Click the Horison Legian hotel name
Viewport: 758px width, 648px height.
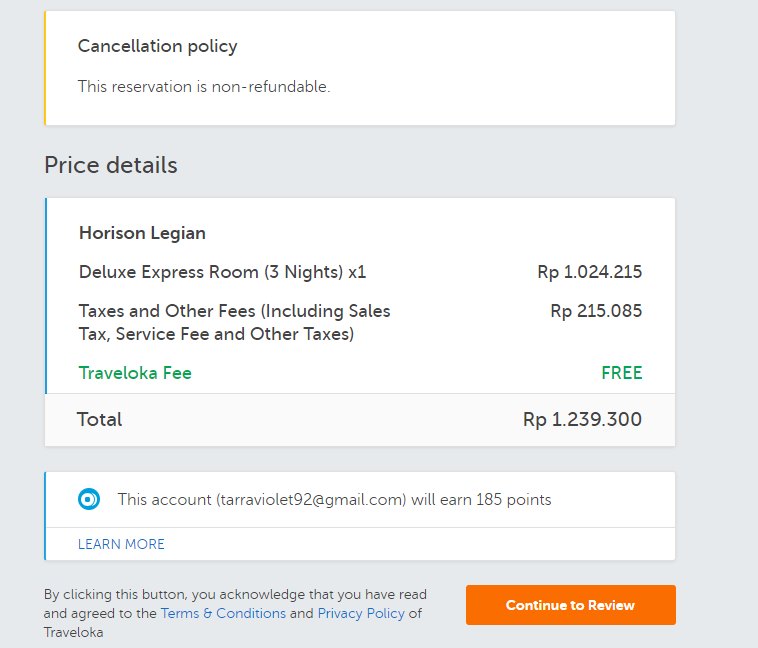[x=142, y=233]
